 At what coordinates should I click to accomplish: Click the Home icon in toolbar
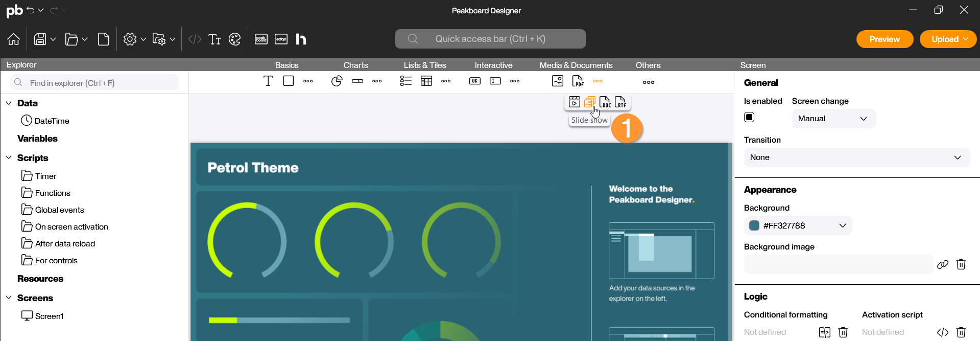tap(14, 39)
